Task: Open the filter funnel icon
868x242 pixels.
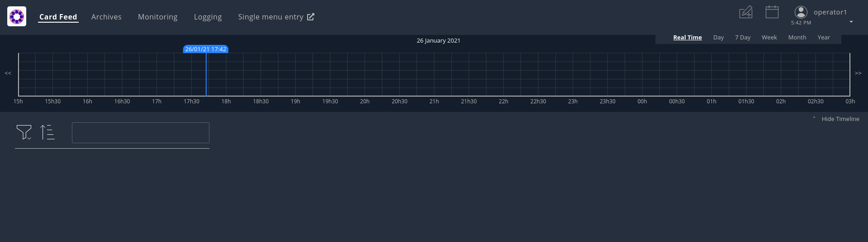Action: [24, 132]
